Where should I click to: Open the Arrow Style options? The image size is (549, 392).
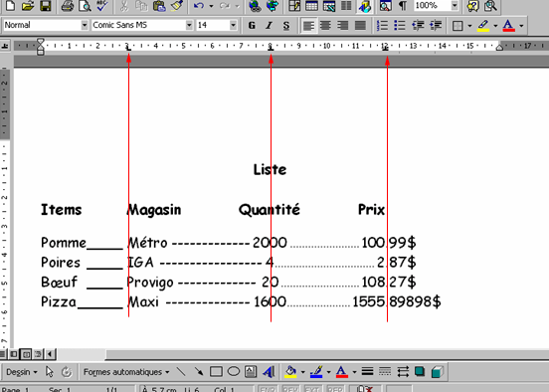[x=403, y=372]
